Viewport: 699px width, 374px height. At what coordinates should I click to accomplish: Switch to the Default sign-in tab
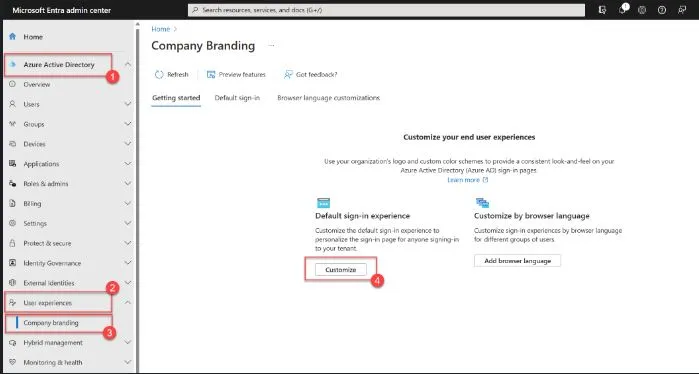237,98
